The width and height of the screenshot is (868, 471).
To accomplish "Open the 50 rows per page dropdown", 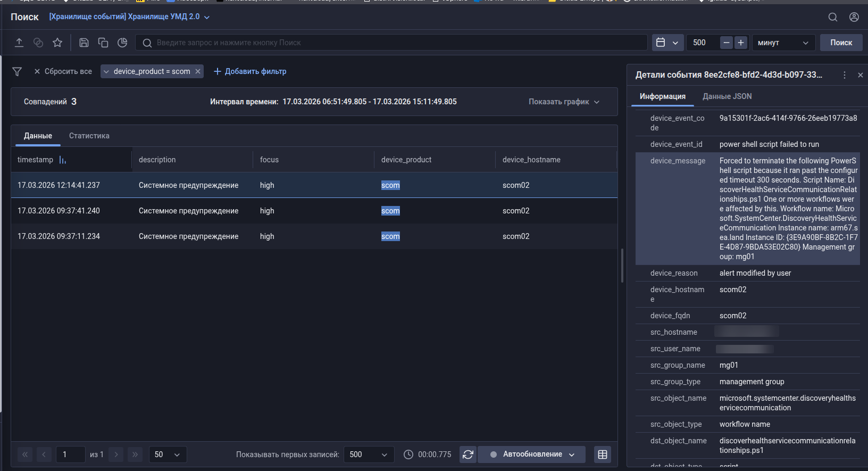I will [x=168, y=455].
